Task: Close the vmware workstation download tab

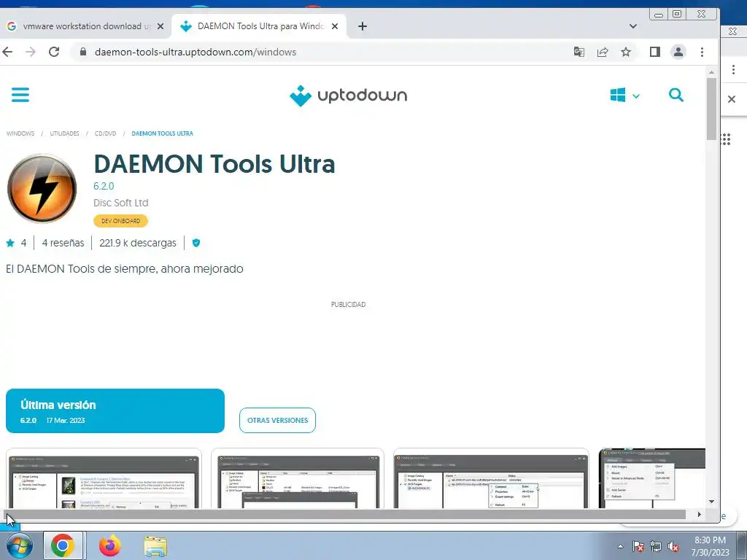Action: click(x=160, y=26)
